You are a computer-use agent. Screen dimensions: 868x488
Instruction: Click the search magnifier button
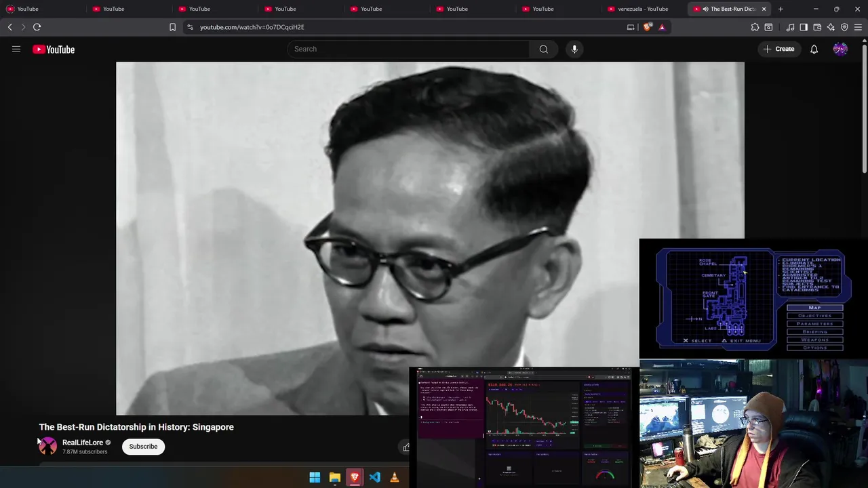point(543,49)
